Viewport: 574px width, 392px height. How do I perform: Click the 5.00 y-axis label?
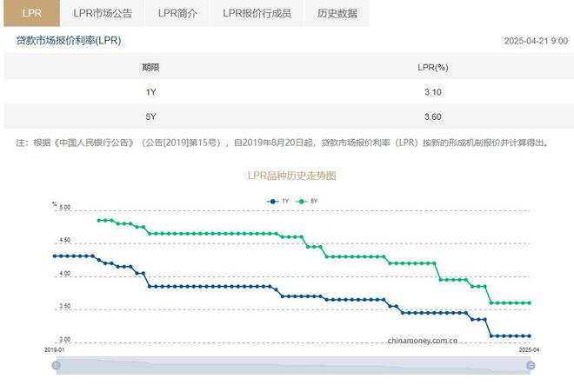point(64,208)
